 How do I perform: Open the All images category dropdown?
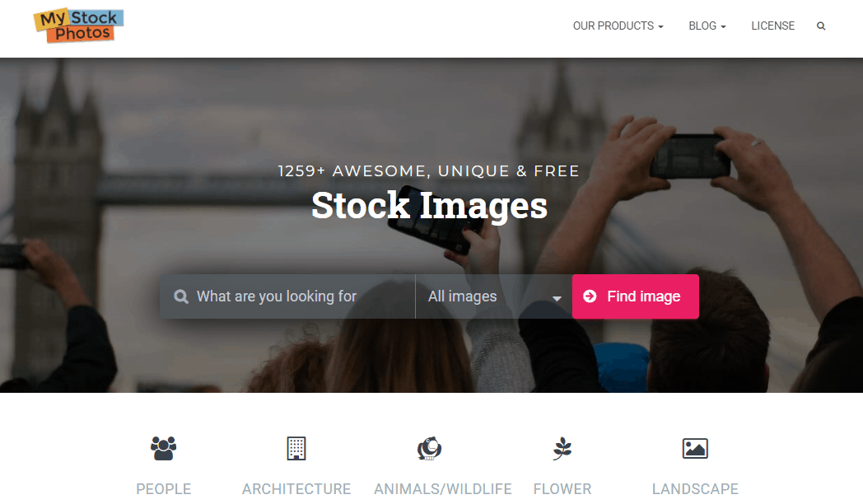[494, 296]
